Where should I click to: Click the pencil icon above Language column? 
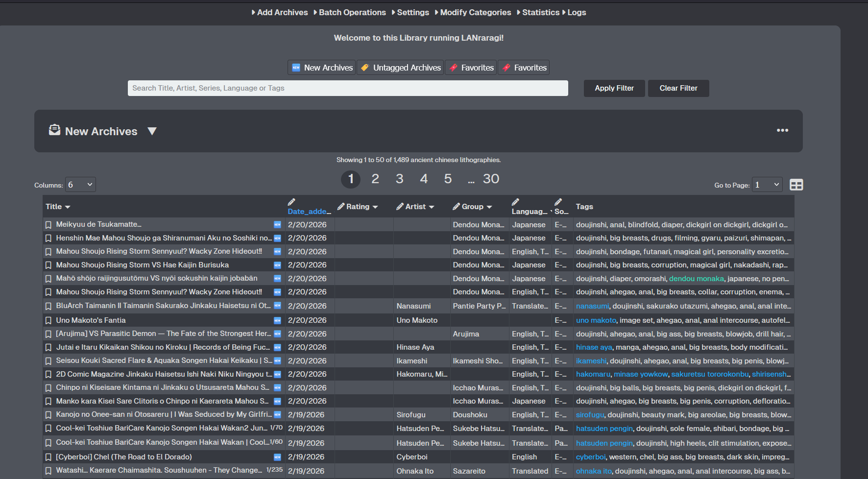516,202
